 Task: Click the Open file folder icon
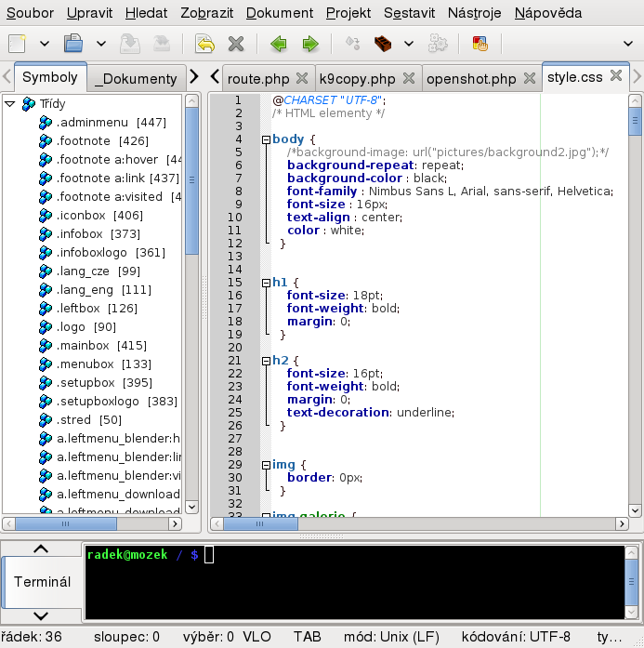(x=73, y=44)
